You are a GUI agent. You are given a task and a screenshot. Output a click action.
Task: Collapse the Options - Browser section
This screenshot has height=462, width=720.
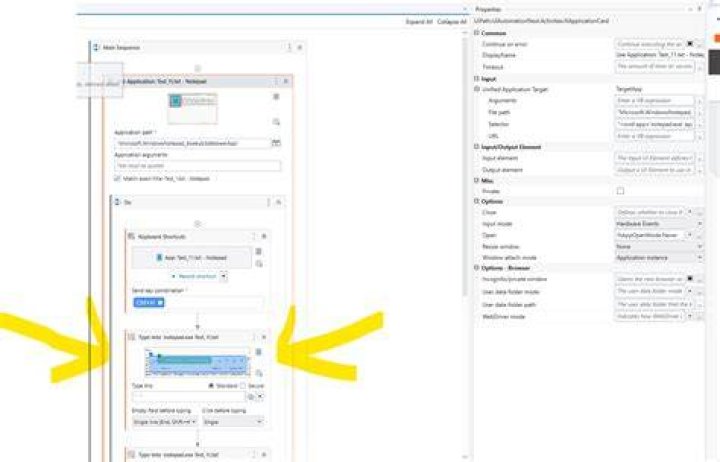[477, 268]
